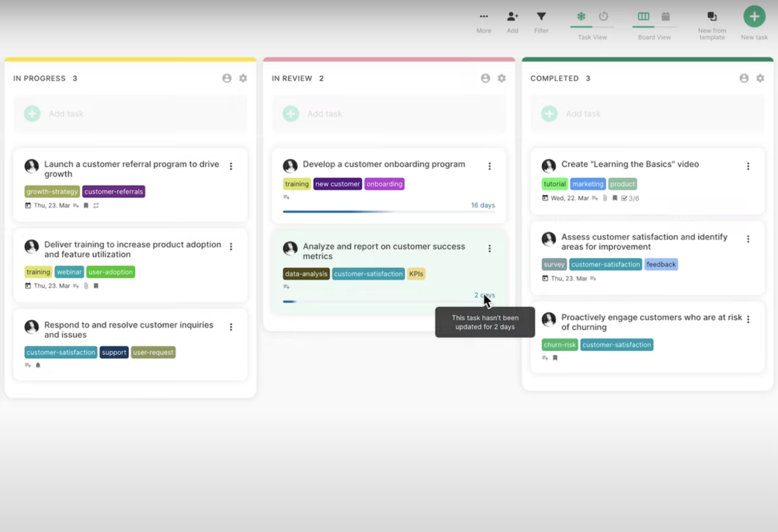778x532 pixels.
Task: Click the assignee icon in Completed column header
Action: tap(744, 78)
